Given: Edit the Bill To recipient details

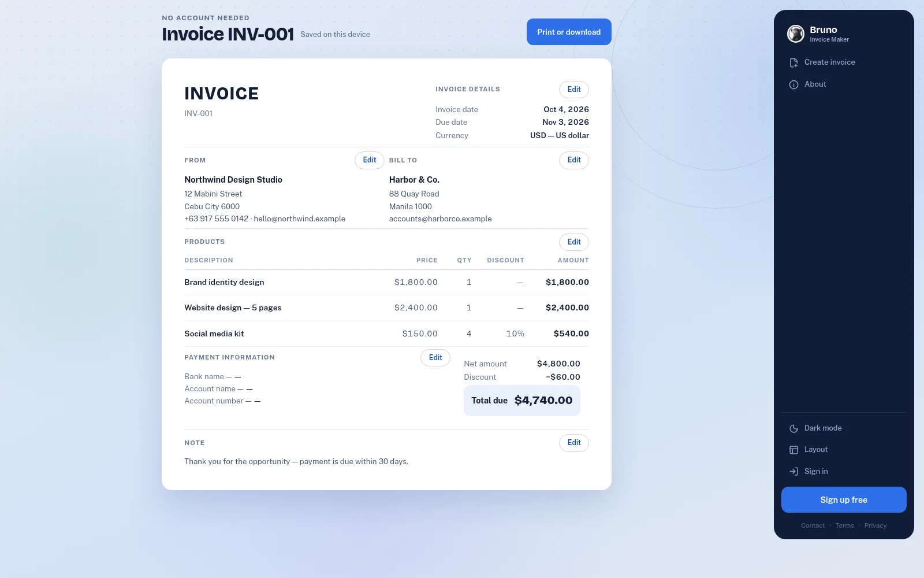Looking at the screenshot, I should (x=574, y=160).
